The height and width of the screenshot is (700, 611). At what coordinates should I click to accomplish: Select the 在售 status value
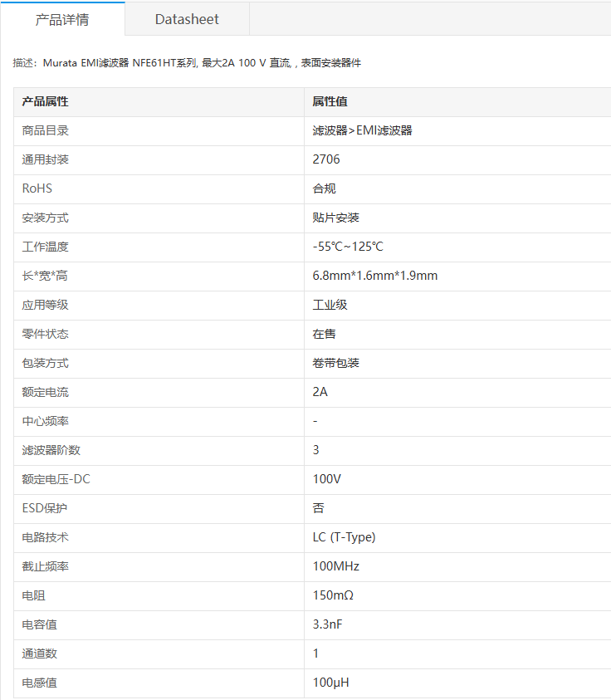(x=324, y=334)
